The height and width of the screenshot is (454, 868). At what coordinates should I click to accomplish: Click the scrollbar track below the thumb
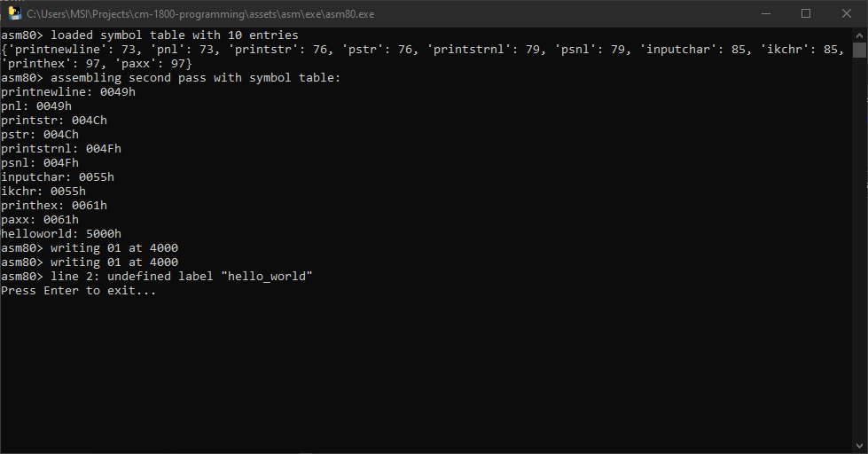859,266
